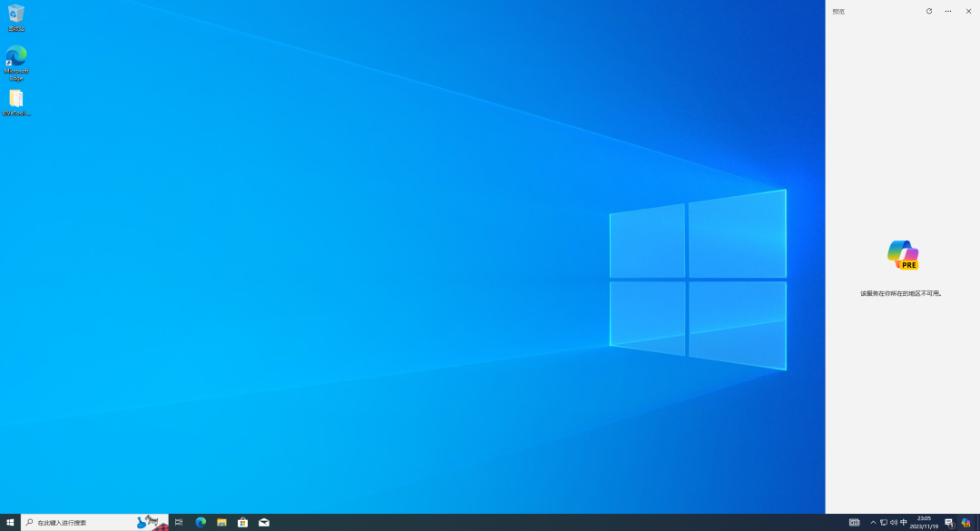The height and width of the screenshot is (531, 980).
Task: Open the clock showing 23:05
Action: point(925,522)
